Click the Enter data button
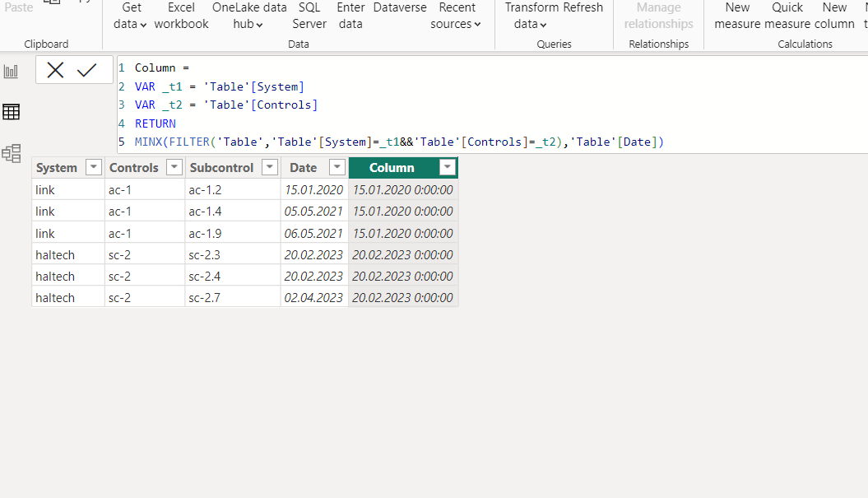 tap(350, 16)
